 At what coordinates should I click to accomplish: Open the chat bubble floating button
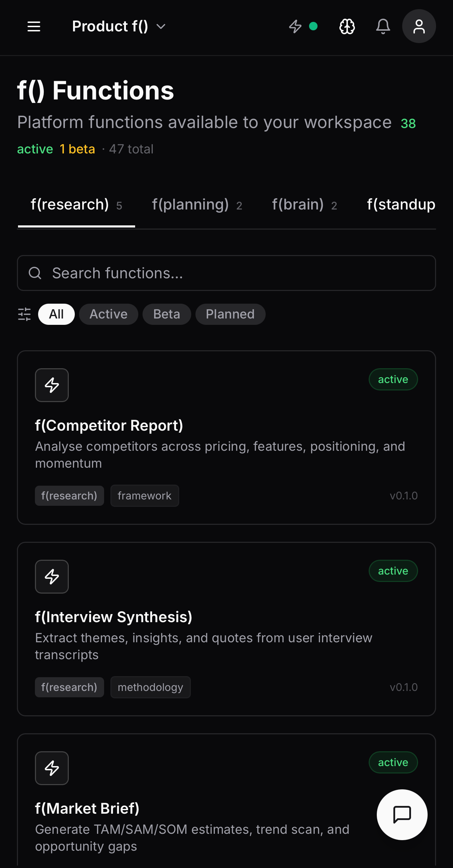[x=402, y=815]
